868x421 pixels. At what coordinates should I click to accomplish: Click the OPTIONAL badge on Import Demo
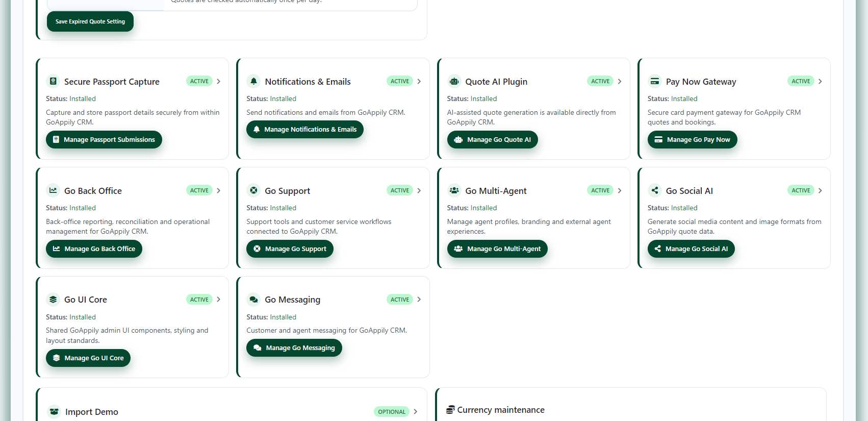point(392,412)
